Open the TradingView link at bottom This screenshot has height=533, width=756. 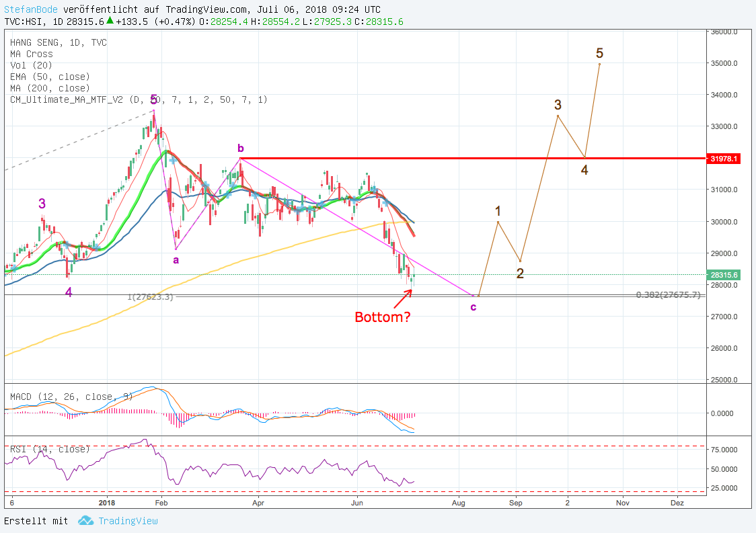(128, 521)
